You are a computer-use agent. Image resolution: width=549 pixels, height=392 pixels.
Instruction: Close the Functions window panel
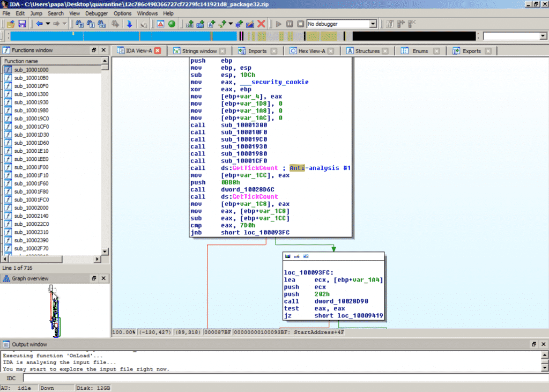[x=103, y=50]
